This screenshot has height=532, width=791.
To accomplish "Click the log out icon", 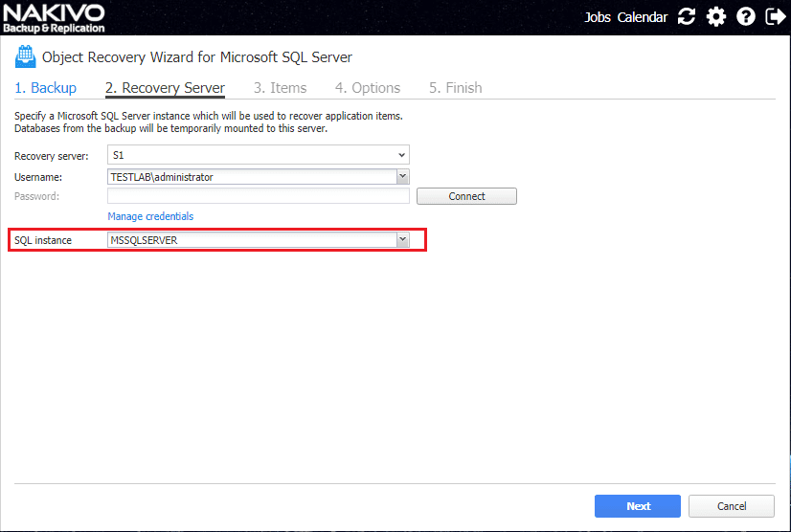I will (775, 17).
